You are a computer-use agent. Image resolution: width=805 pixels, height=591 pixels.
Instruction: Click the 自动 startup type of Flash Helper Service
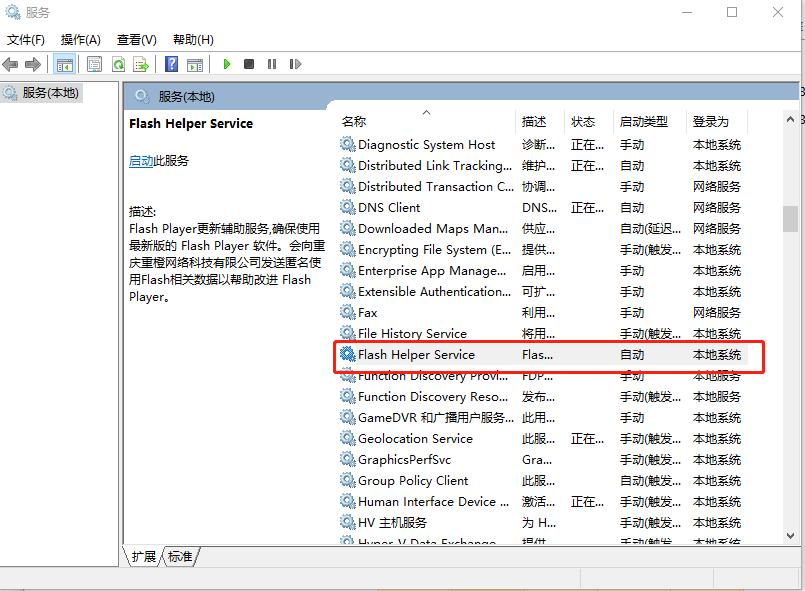[x=632, y=355]
